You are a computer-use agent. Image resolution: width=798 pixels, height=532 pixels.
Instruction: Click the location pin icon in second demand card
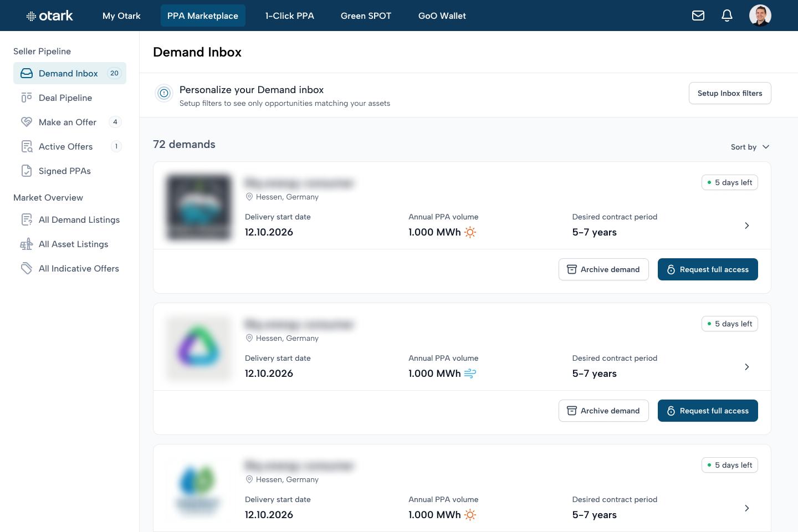click(249, 338)
